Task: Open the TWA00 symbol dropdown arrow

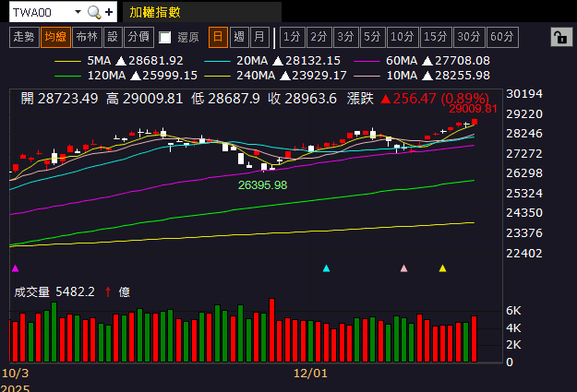Action: [x=78, y=12]
